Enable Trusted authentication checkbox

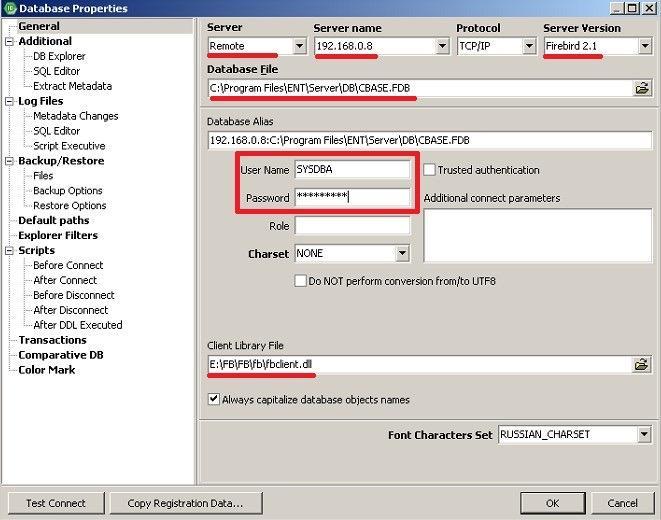point(429,170)
